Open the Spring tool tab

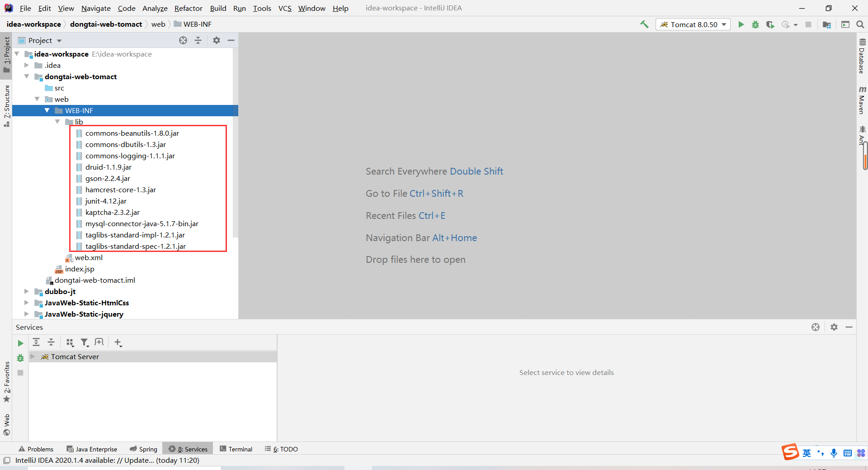coord(143,449)
